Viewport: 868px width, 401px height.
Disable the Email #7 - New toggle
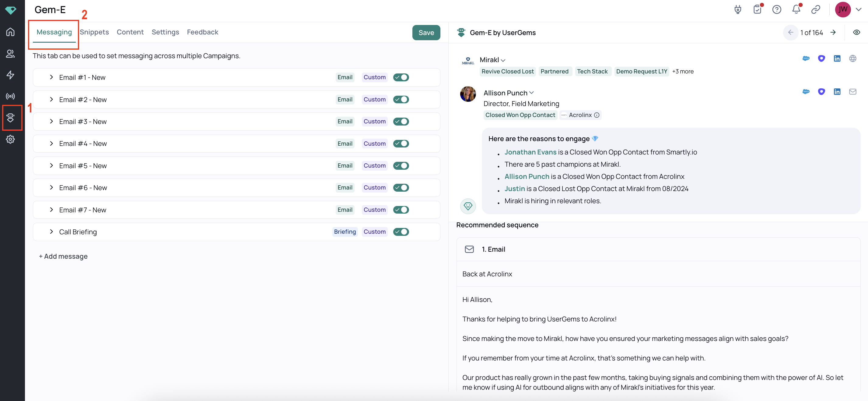(x=401, y=210)
